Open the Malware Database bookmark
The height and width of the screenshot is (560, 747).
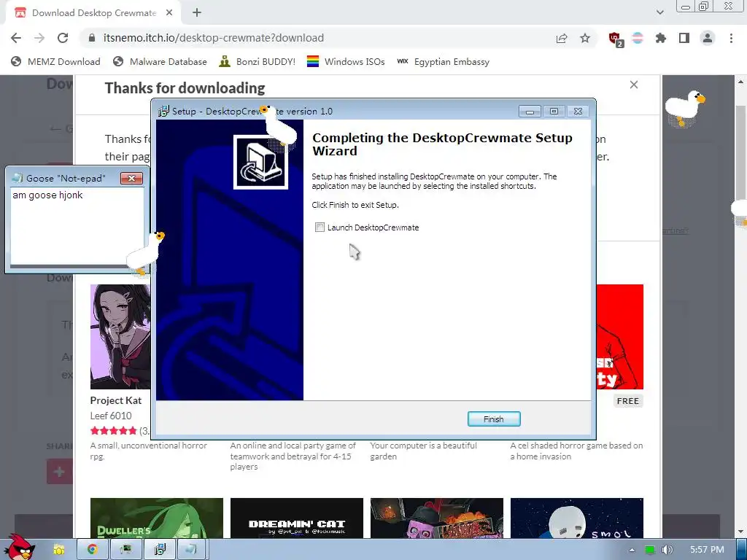[x=160, y=61]
